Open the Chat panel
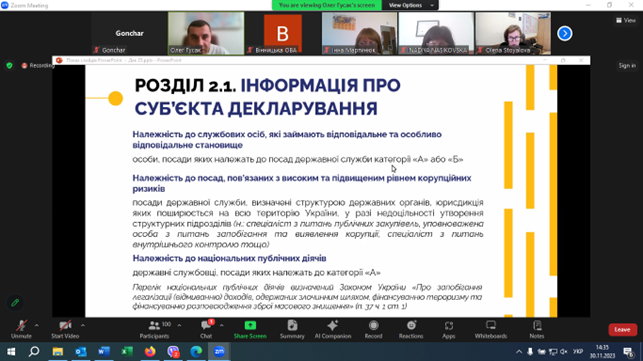The width and height of the screenshot is (643, 361). (x=206, y=329)
